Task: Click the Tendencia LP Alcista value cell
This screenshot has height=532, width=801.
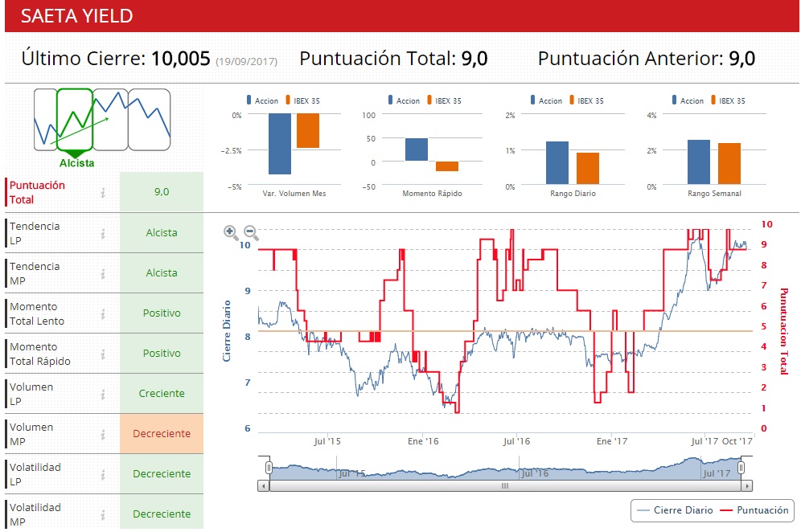Action: pos(162,233)
